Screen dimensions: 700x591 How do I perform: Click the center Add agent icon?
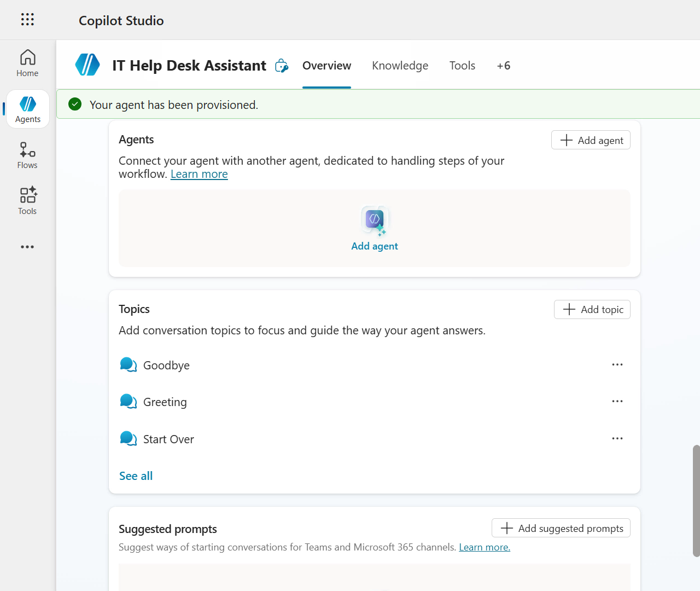tap(375, 220)
